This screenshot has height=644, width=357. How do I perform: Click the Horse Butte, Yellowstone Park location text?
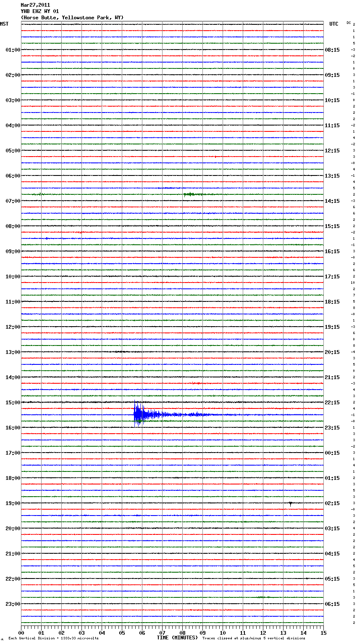[x=72, y=18]
